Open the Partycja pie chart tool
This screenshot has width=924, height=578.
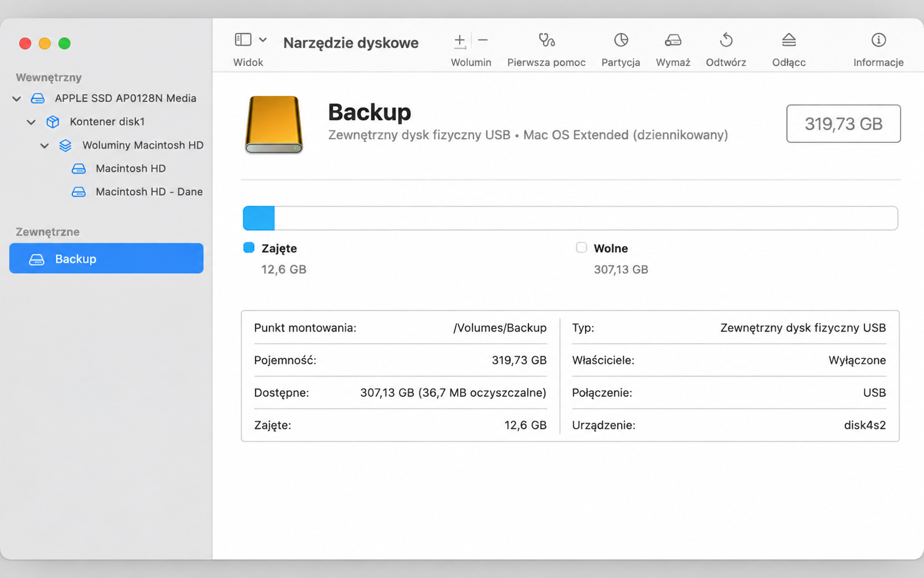[x=621, y=40]
